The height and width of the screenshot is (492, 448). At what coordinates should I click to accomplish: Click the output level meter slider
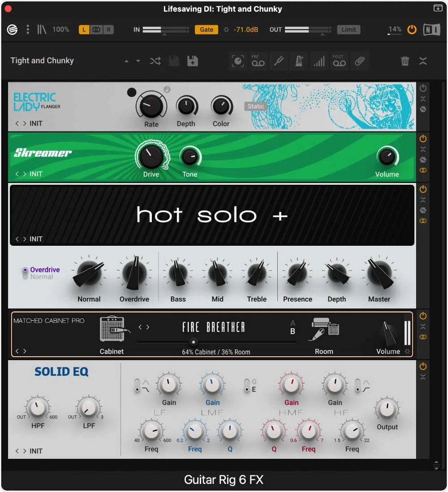(x=308, y=30)
